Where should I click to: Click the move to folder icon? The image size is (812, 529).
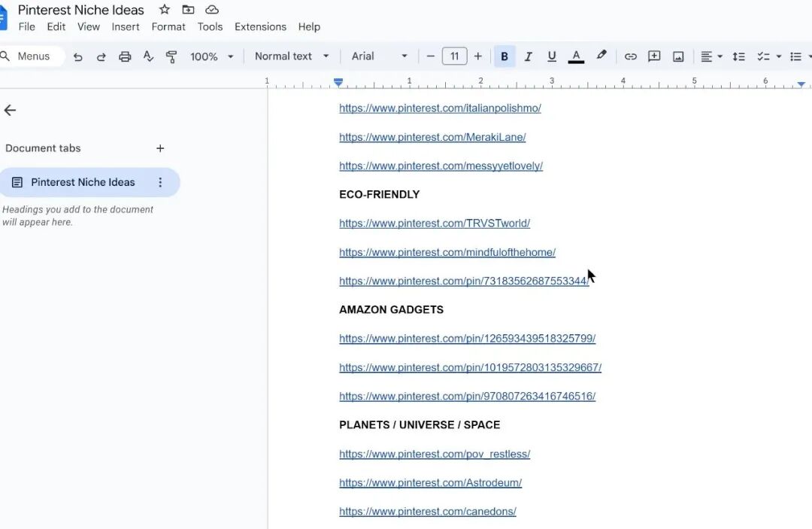coord(188,9)
